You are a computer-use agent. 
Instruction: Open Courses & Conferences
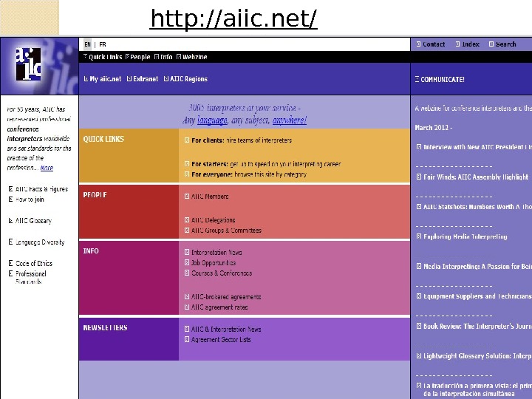click(222, 273)
